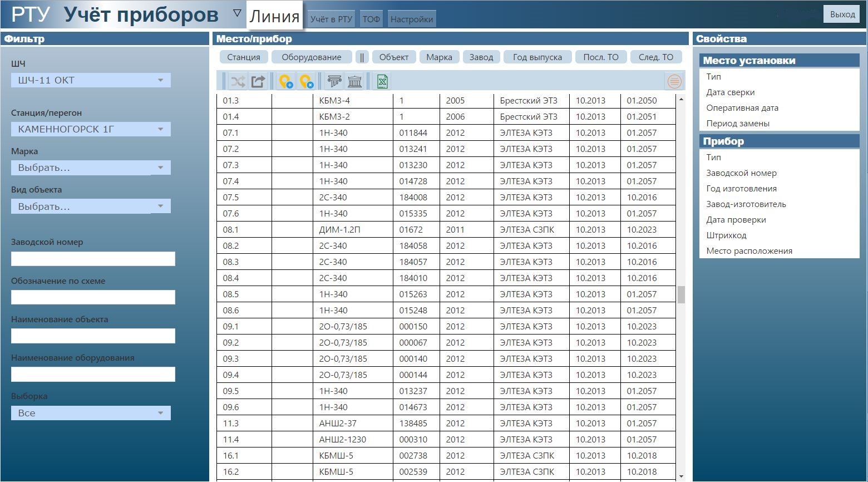Image resolution: width=868 pixels, height=482 pixels.
Task: Select serial number cell 011844
Action: click(x=416, y=133)
